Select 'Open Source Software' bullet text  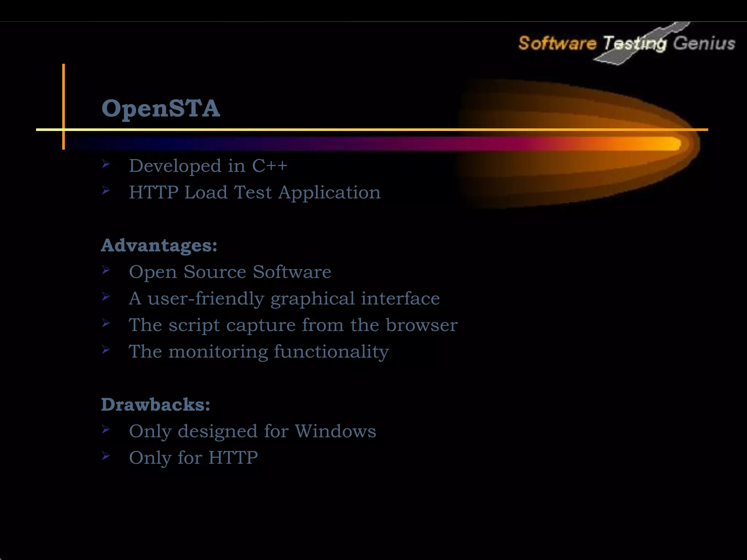(230, 272)
